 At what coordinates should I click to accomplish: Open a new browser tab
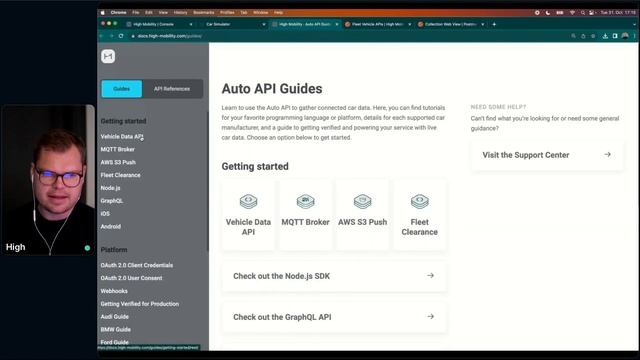tap(494, 24)
